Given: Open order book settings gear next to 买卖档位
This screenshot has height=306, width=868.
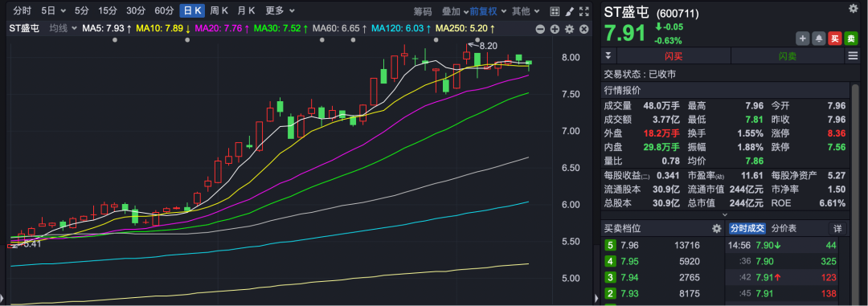Looking at the screenshot, I should 717,229.
